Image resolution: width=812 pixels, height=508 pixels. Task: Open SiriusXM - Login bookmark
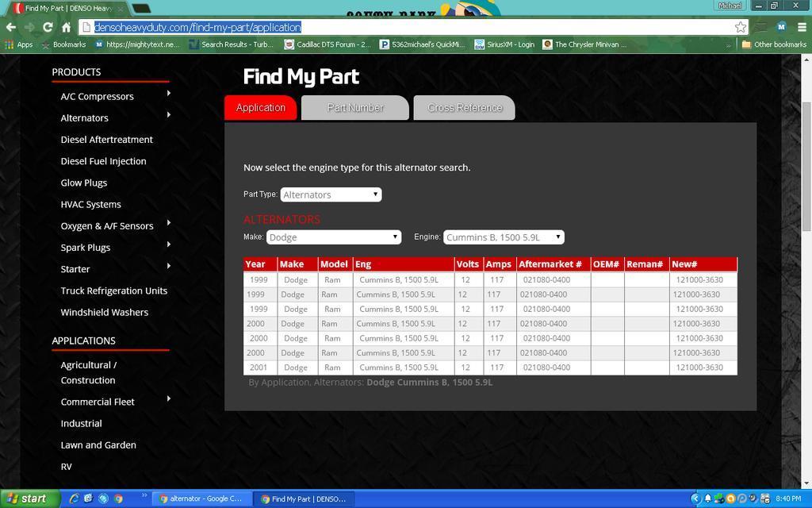point(504,44)
